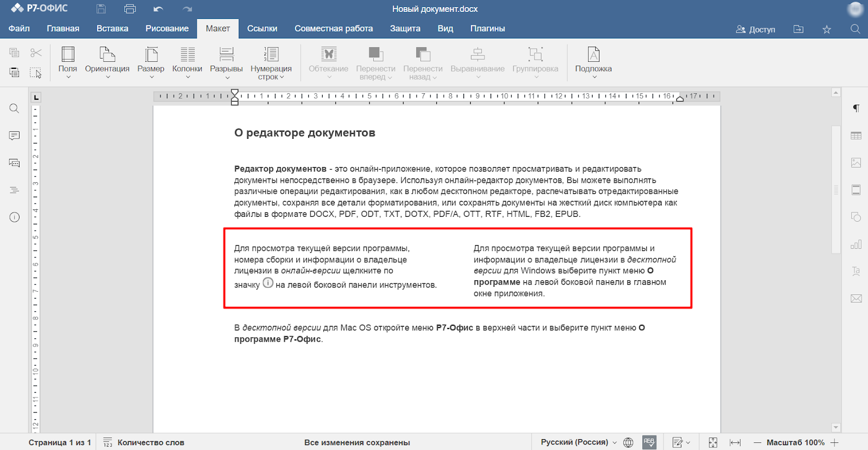Switch to the Ссылки tab
The width and height of the screenshot is (868, 450).
262,29
